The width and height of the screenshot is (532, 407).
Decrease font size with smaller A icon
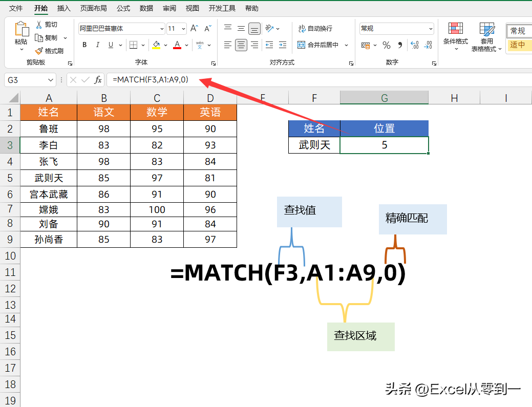pos(208,28)
